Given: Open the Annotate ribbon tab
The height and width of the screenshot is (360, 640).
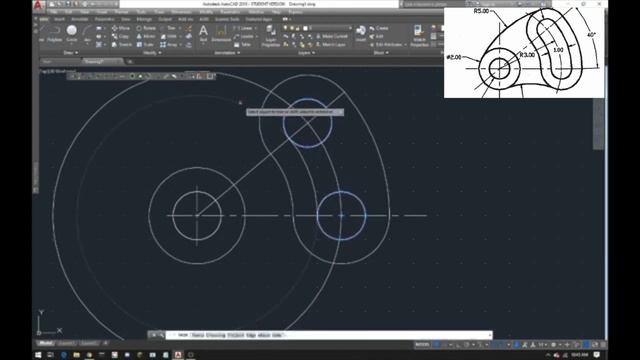Looking at the screenshot, I should (80, 19).
